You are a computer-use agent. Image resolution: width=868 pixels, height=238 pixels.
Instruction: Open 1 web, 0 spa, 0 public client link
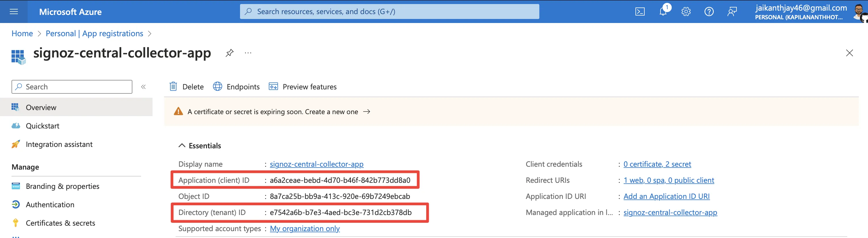669,181
